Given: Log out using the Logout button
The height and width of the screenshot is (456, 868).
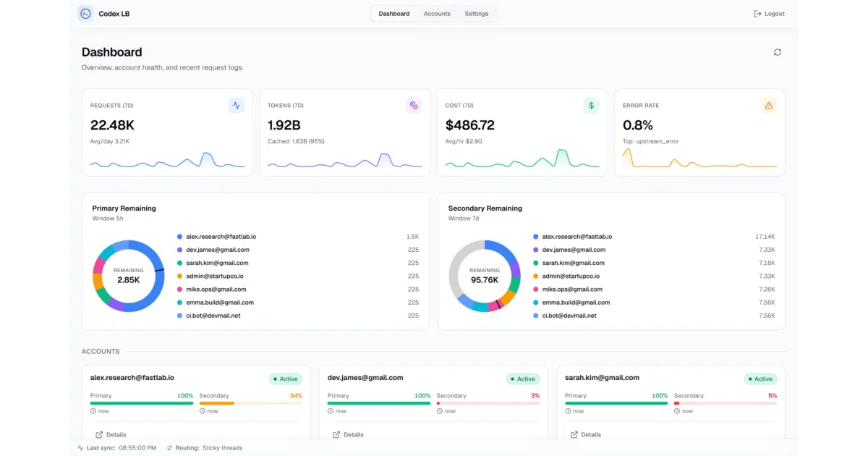Looking at the screenshot, I should [x=769, y=14].
